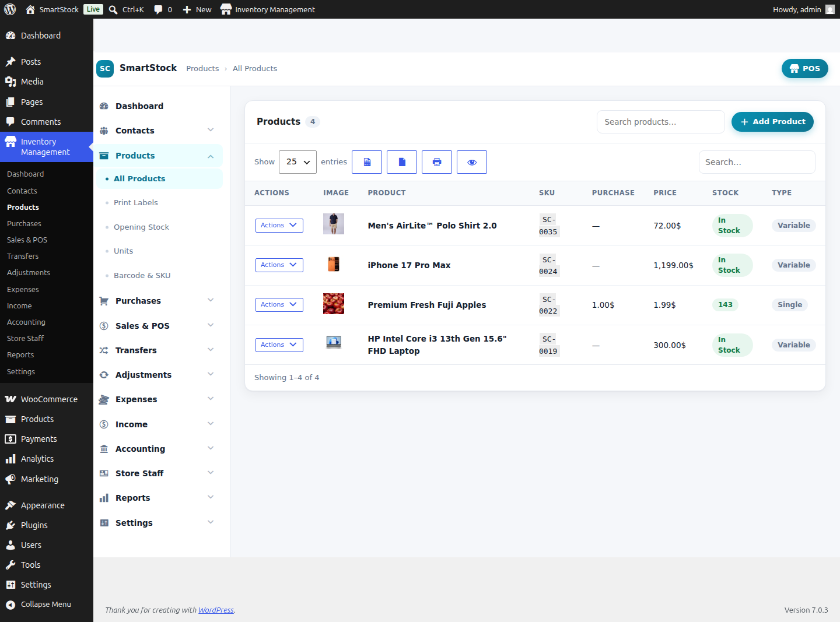Click the Fuji apples product thumbnail
The image size is (840, 622).
coord(334,304)
